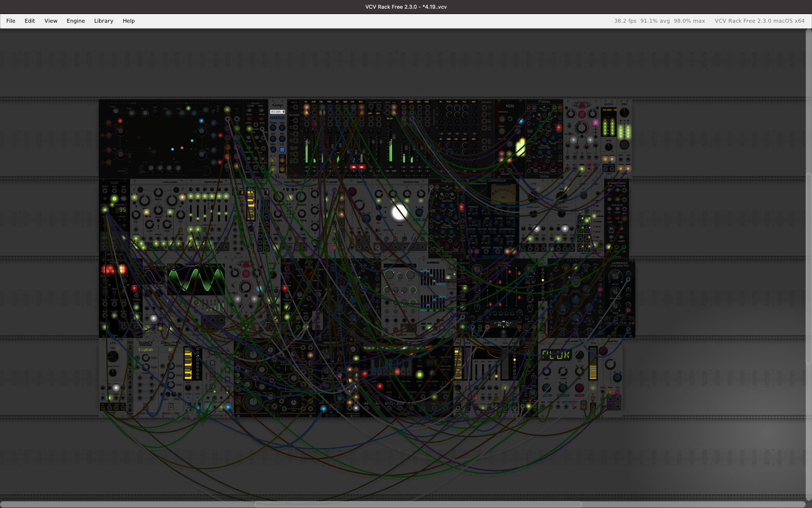Toggle the leftmost lit red mute button on MixMaster
The width and height of the screenshot is (812, 508).
click(353, 167)
